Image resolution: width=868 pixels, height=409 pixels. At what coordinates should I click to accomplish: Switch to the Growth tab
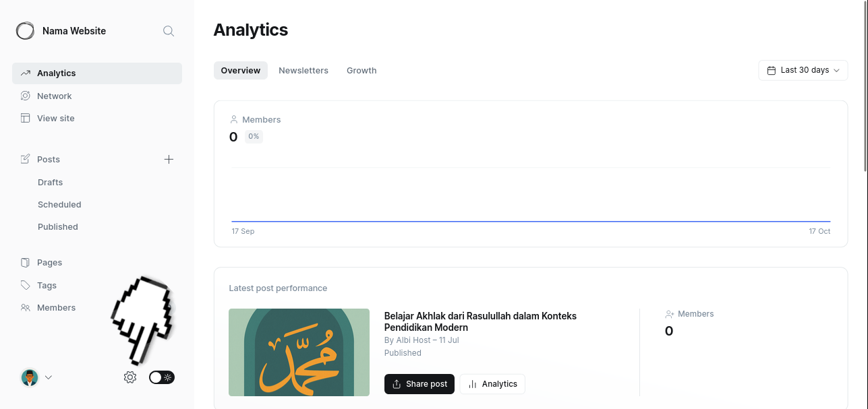(361, 70)
